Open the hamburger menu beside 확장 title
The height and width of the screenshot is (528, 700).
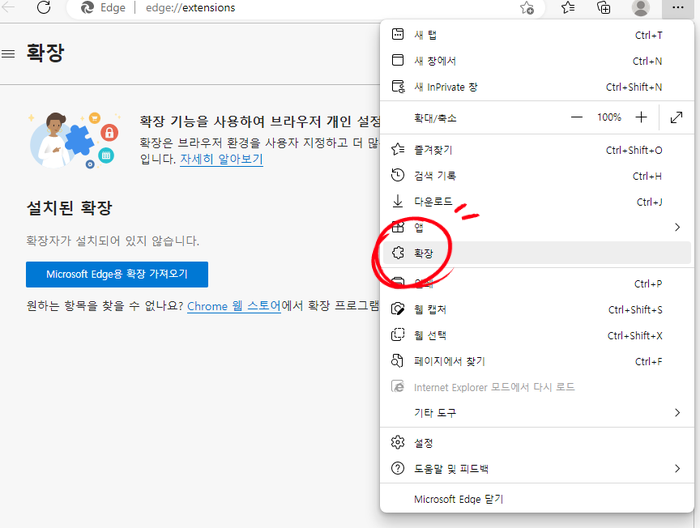pyautogui.click(x=8, y=54)
